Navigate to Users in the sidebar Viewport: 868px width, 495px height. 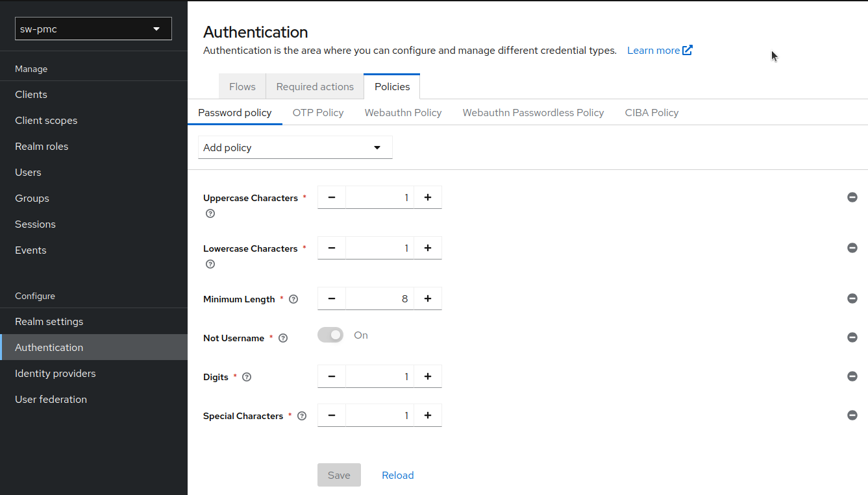pos(28,172)
